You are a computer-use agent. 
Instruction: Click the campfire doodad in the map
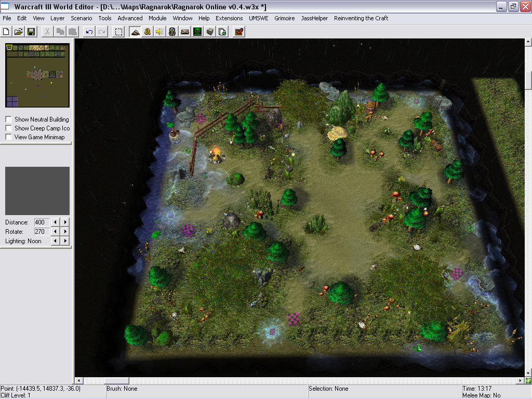pyautogui.click(x=216, y=154)
